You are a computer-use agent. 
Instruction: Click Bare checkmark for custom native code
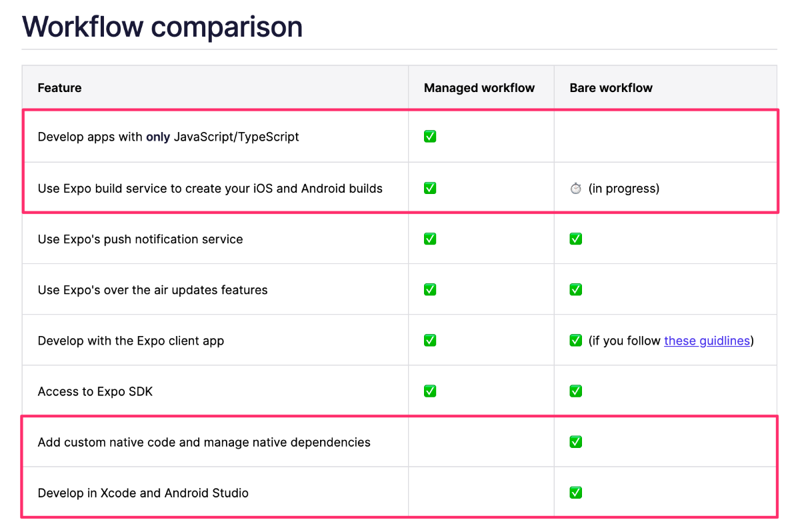576,441
